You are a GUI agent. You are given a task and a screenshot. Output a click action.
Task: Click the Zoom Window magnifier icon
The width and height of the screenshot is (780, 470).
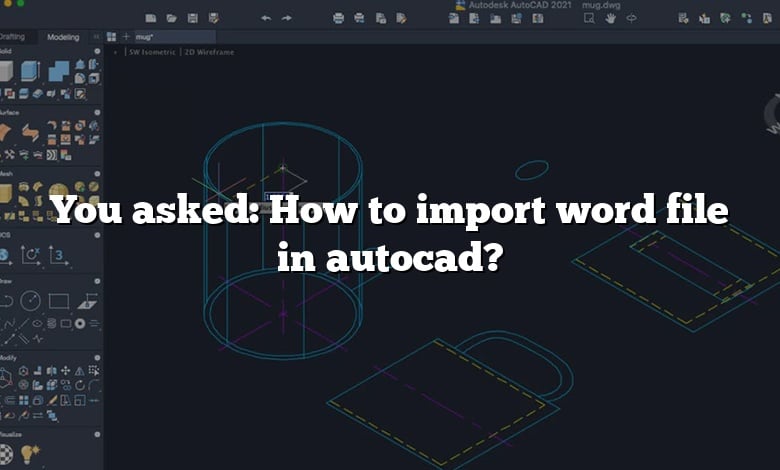click(589, 18)
